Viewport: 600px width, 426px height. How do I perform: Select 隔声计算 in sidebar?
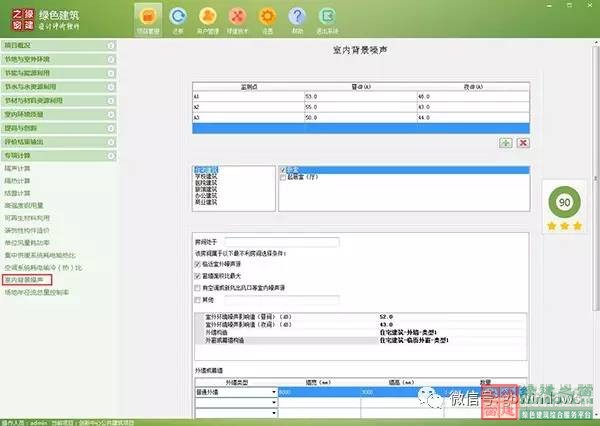pos(18,170)
